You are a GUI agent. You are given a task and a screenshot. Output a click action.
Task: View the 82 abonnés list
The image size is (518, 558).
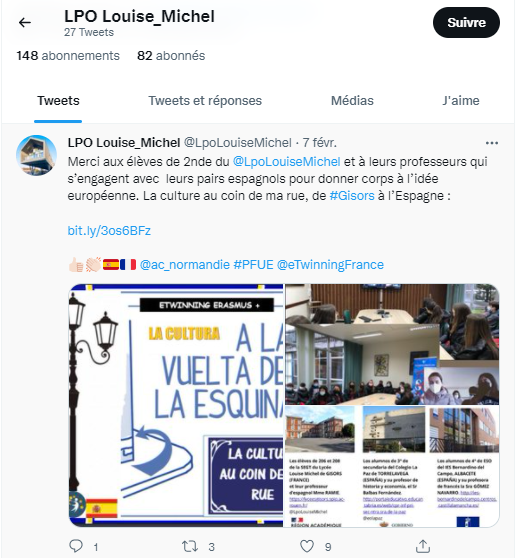[171, 56]
